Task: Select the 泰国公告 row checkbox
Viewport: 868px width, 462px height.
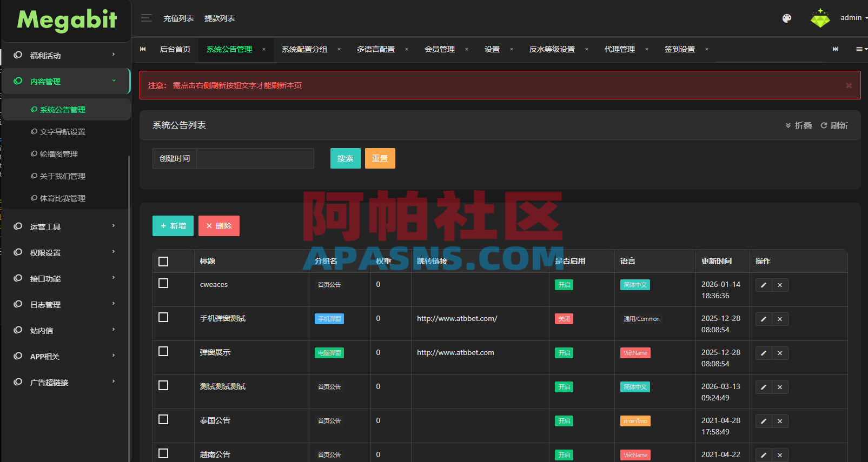Action: 163,419
